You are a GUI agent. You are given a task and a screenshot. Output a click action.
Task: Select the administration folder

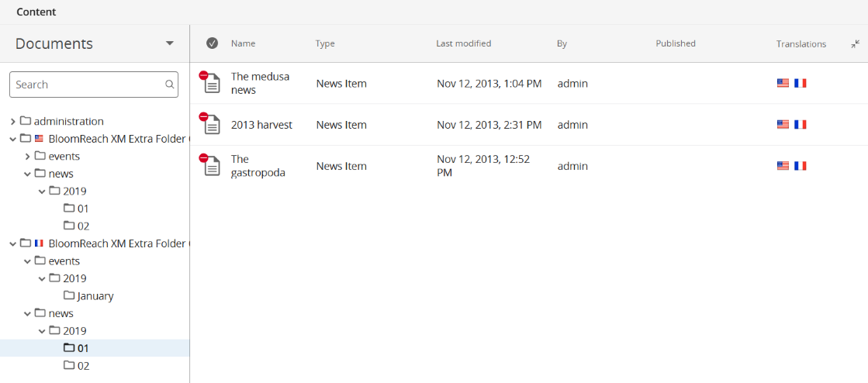(x=68, y=121)
